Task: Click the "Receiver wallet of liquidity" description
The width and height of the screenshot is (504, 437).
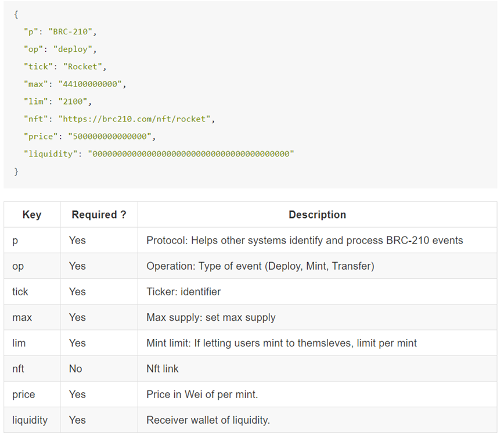Action: pyautogui.click(x=208, y=420)
